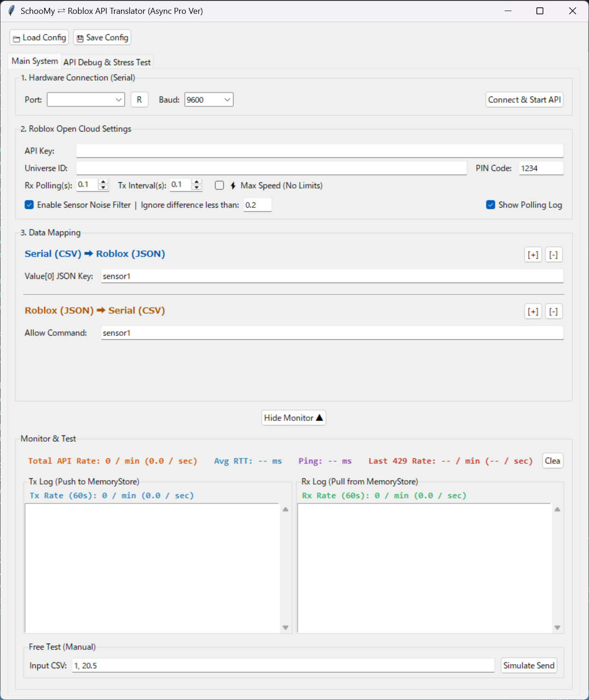Viewport: 589px width, 700px height.
Task: Open the API Debug & Stress Test tab
Action: 107,62
